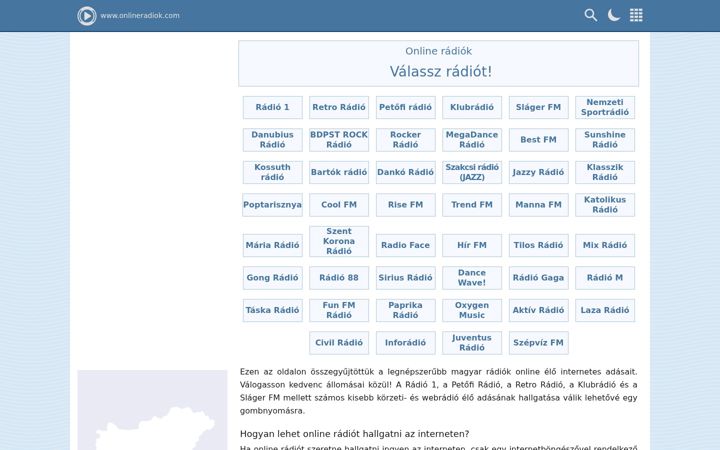Choose Jazzy Rádió
Viewport: 720px width, 450px height.
(x=539, y=173)
